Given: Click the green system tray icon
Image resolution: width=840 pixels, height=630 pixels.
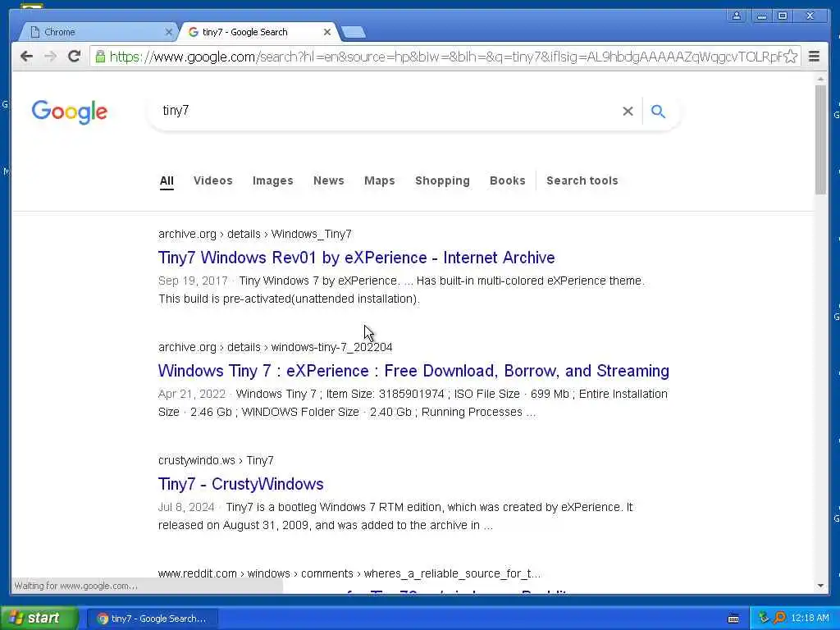Looking at the screenshot, I should 764,619.
